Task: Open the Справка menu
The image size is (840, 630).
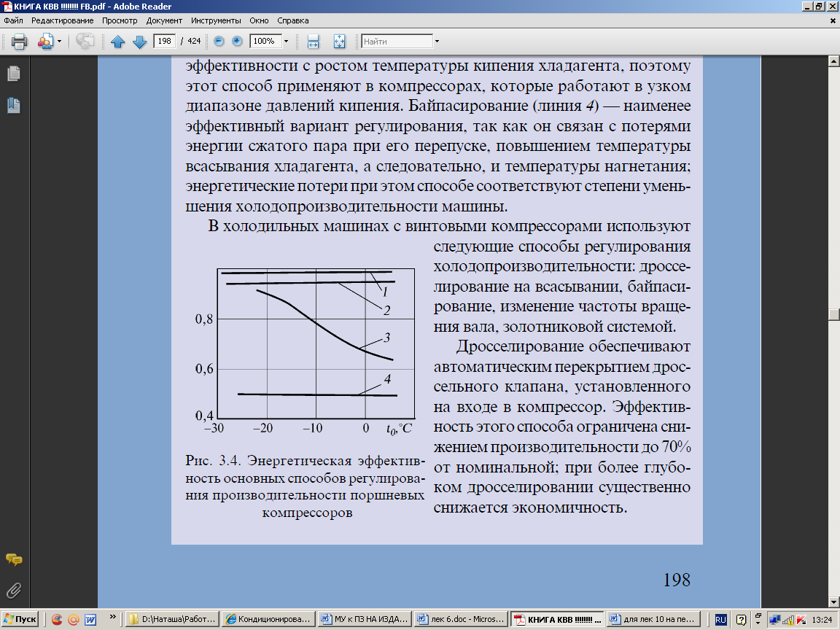Action: point(292,20)
